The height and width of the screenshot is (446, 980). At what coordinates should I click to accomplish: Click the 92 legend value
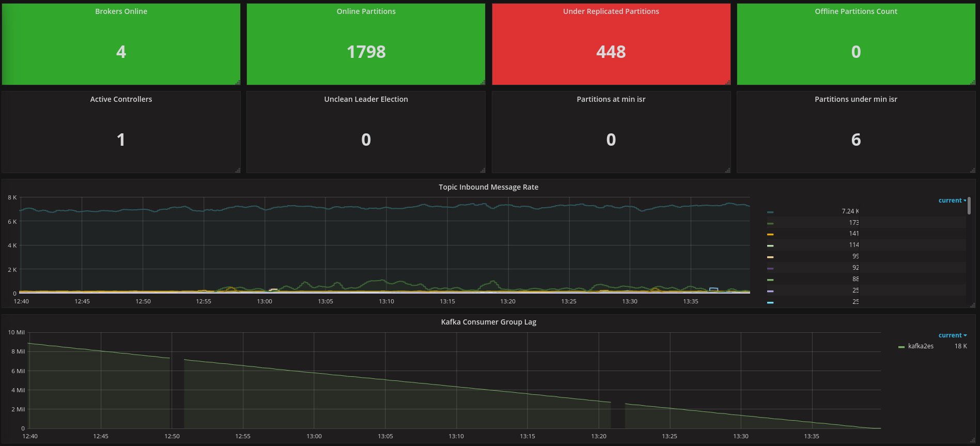click(855, 268)
